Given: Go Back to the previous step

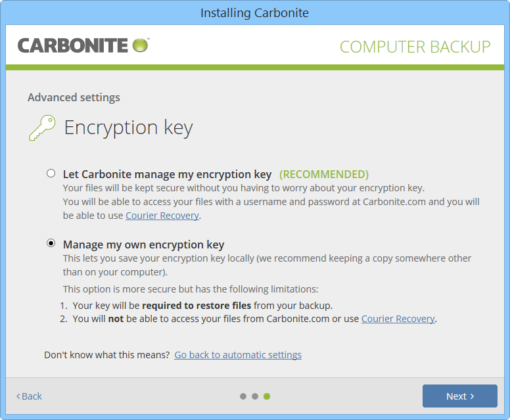Looking at the screenshot, I should tap(31, 396).
